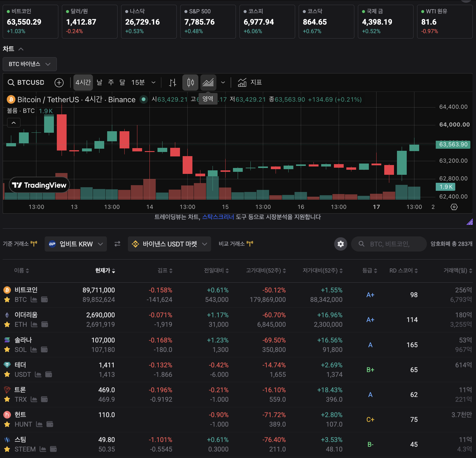Open the S&P 500 ticker card
This screenshot has width=476, height=458.
208,22
